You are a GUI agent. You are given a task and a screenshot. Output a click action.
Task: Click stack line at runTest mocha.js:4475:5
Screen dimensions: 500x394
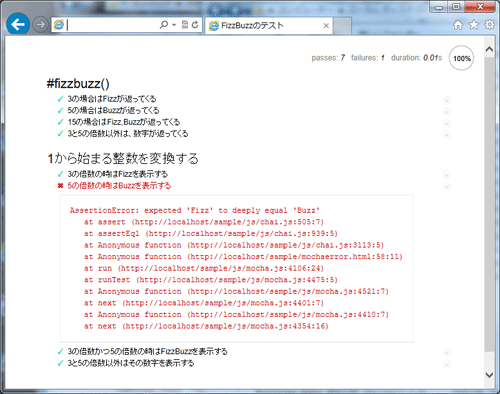pyautogui.click(x=211, y=280)
